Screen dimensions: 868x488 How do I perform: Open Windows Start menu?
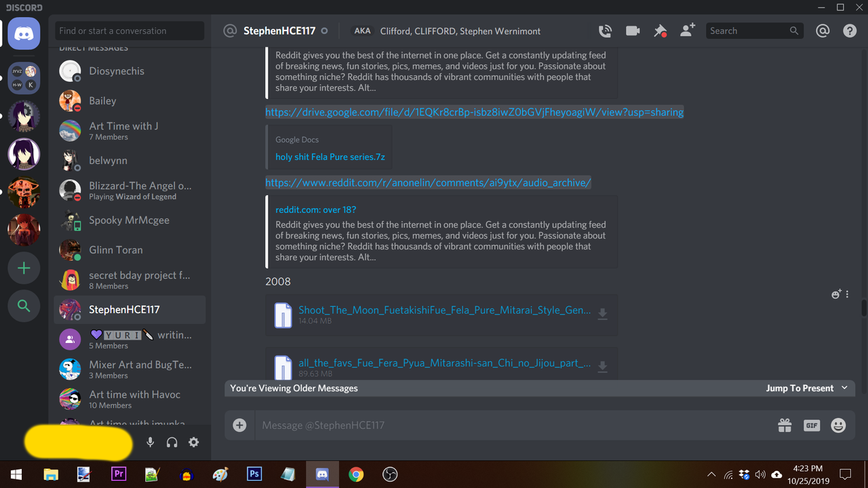[16, 474]
